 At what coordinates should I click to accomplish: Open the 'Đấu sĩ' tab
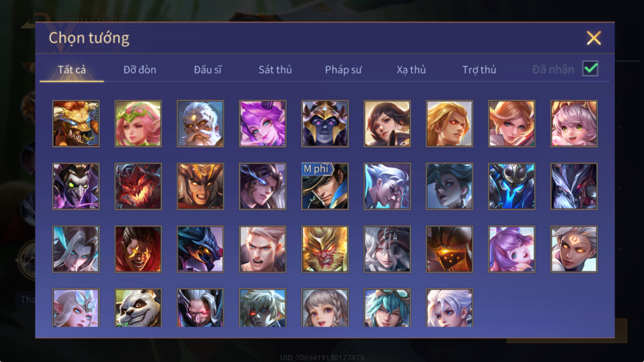coord(207,69)
